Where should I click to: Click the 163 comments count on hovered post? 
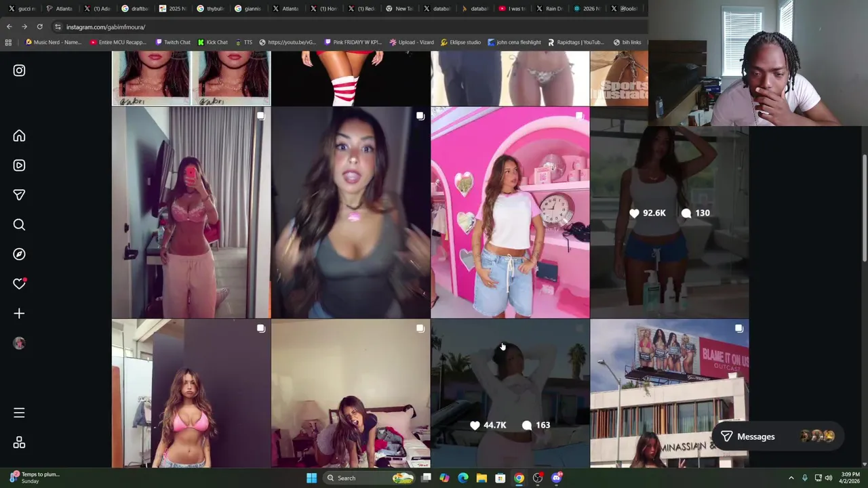[536, 426]
